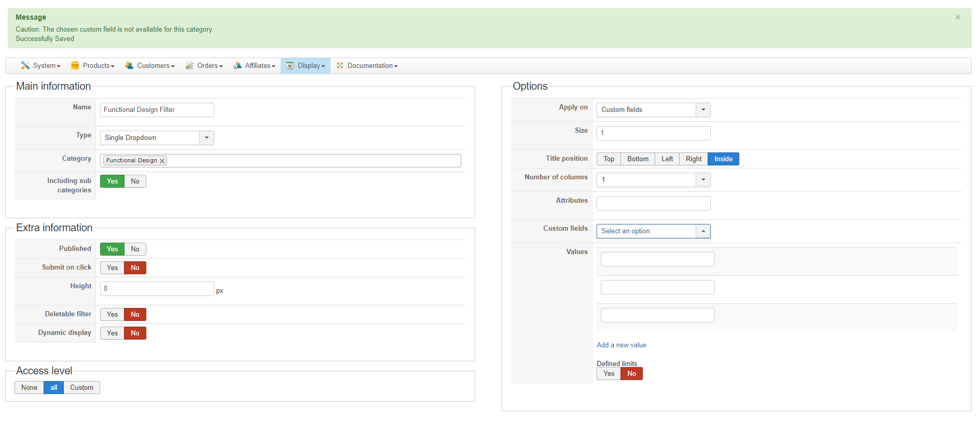
Task: Open the Customers menu
Action: pos(150,65)
